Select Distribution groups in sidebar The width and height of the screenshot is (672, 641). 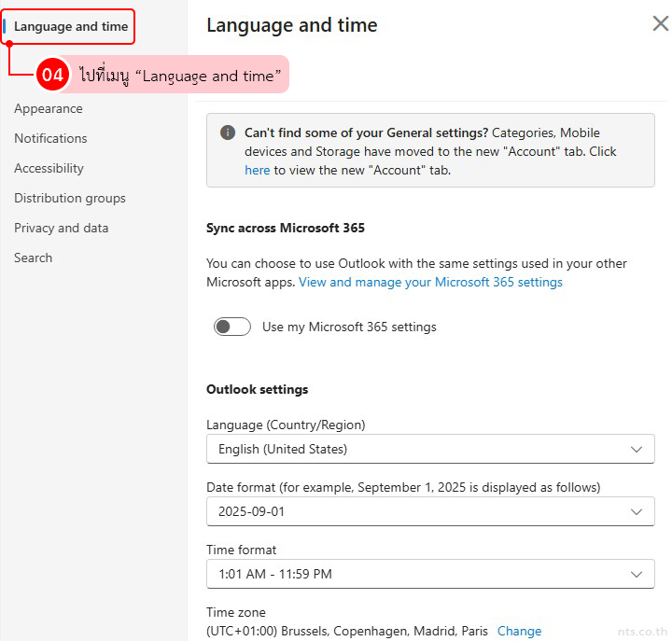pos(70,198)
